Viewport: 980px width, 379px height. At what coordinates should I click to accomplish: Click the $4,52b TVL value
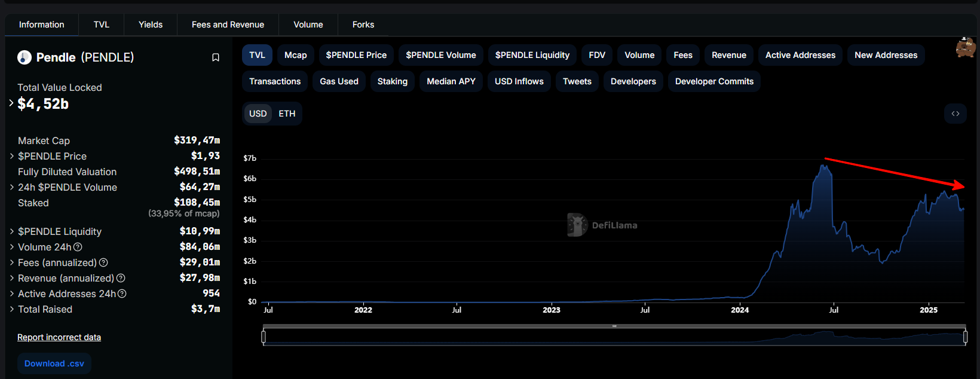[43, 104]
